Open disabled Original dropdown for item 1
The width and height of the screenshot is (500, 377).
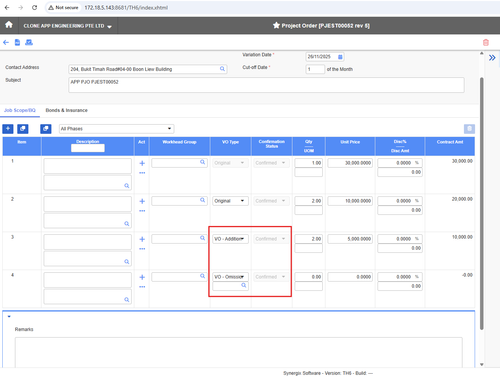[x=230, y=163]
